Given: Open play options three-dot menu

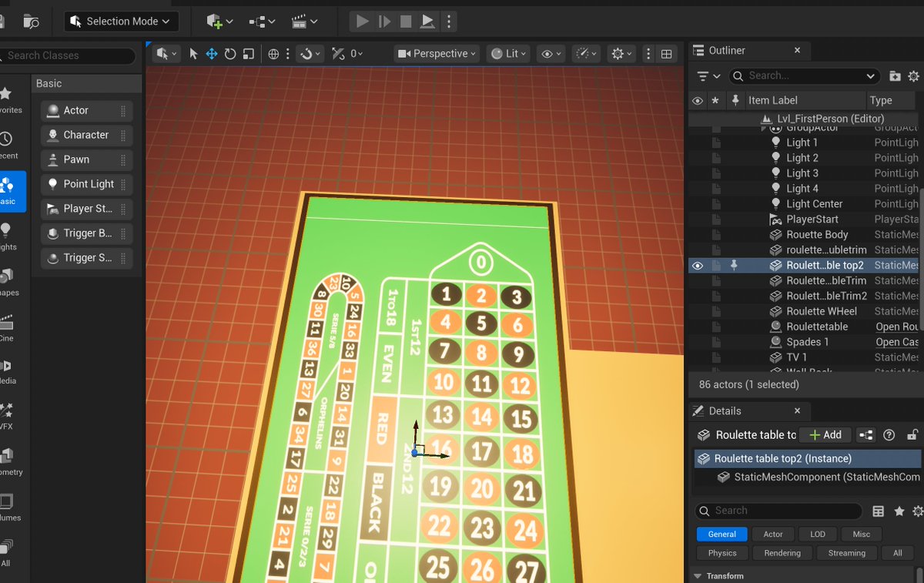Looking at the screenshot, I should (450, 22).
